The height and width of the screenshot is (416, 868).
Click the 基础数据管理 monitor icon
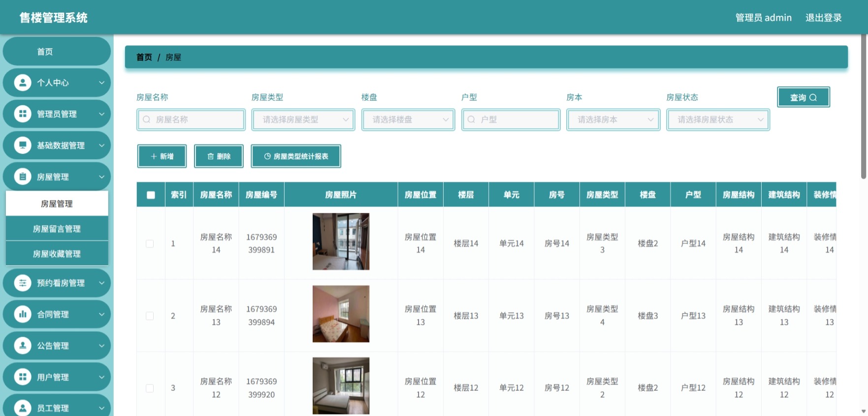23,145
